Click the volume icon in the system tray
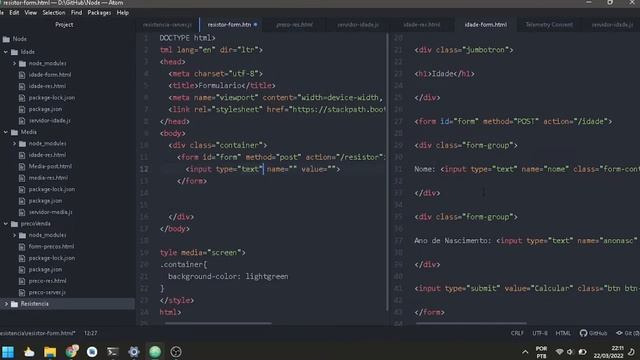 click(x=570, y=352)
